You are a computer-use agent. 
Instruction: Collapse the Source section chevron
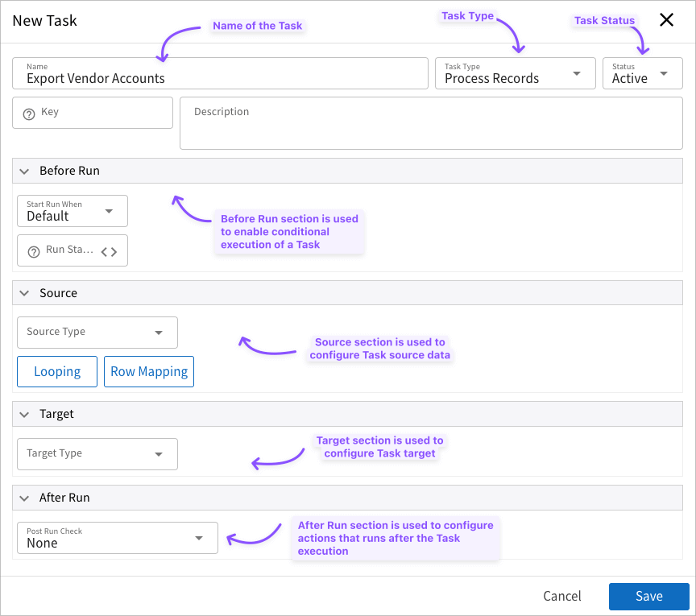click(x=24, y=293)
